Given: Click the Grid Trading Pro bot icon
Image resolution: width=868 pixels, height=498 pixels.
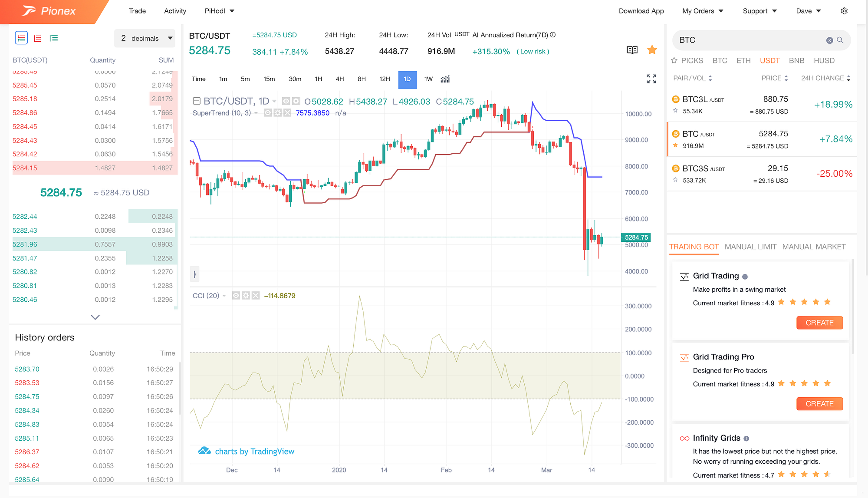Looking at the screenshot, I should (684, 358).
